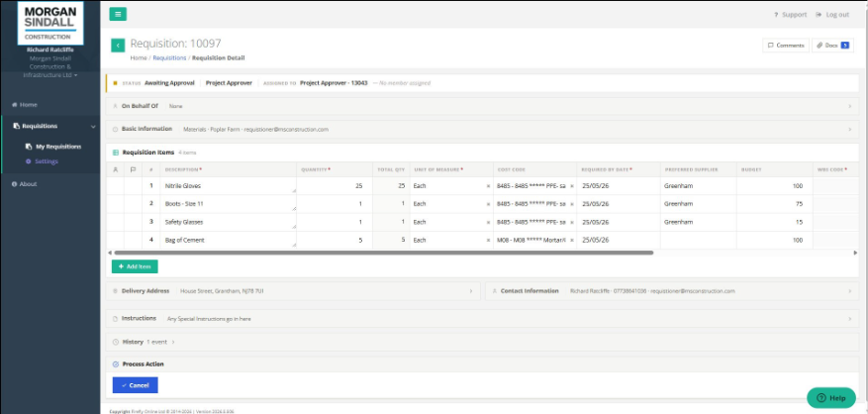Click the horizontal scrollbar under items table

coord(384,253)
